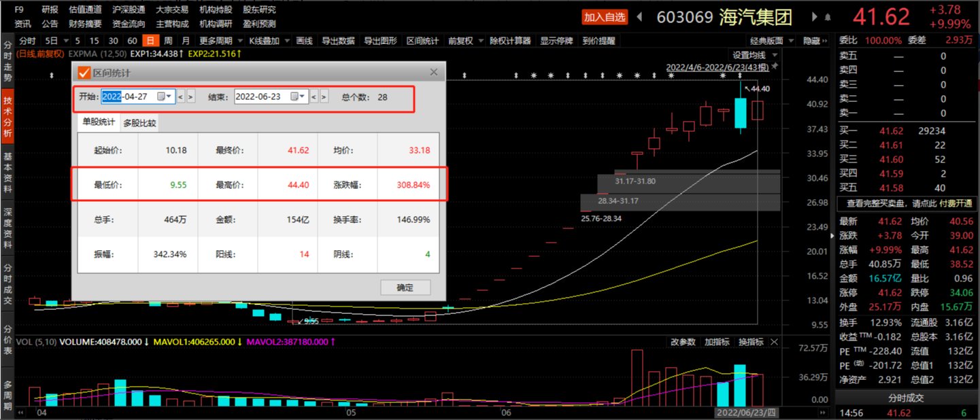Close the VOL indicator panel
Screen dimensions: 980x420
pyautogui.click(x=775, y=342)
